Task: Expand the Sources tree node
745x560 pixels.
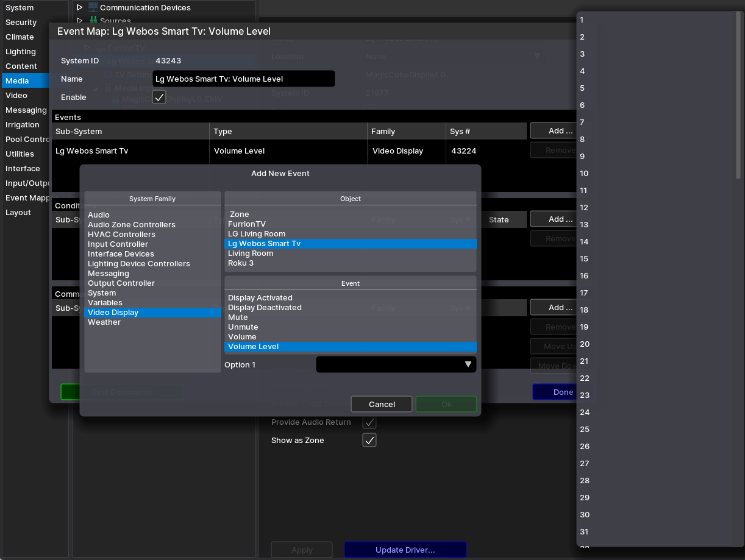Action: tap(79, 21)
